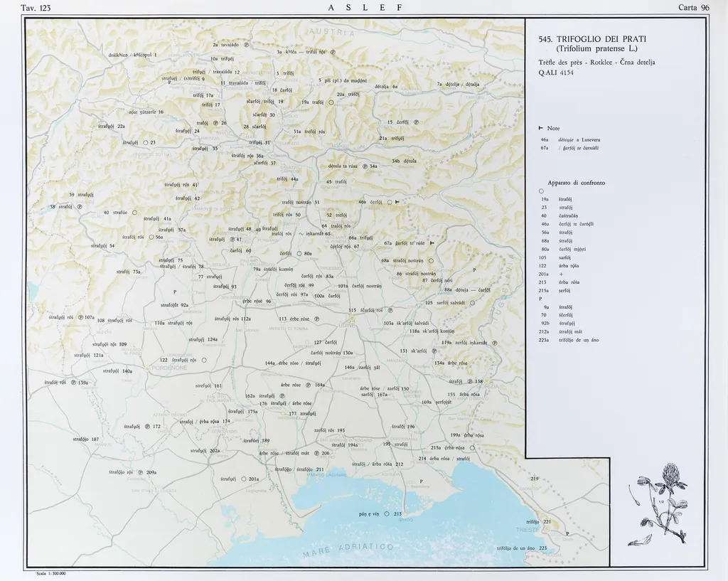Select the Q.ALI 4154 reference text
Image resolution: width=728 pixels, height=581 pixels.
pos(557,72)
